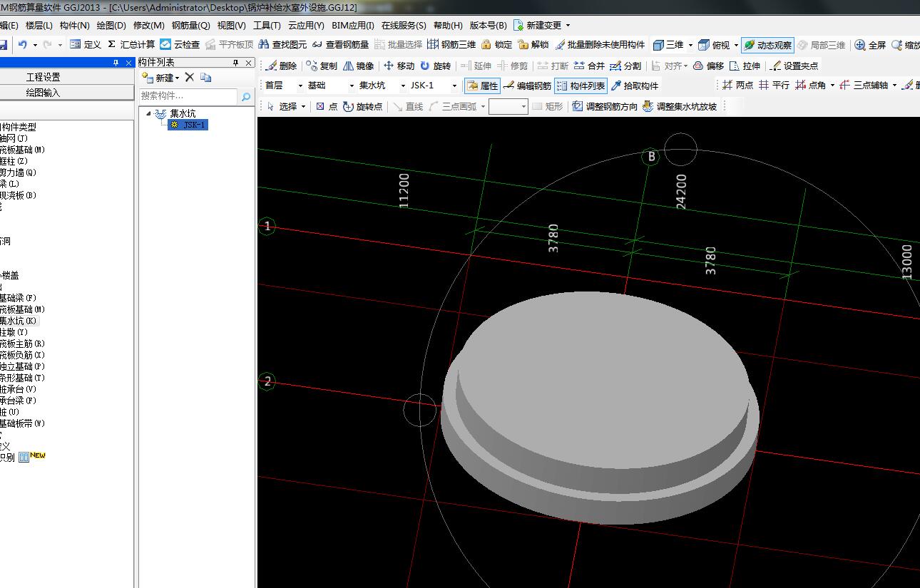Screen dimensions: 920x588
Task: Click the 合并 merge tool
Action: point(589,66)
